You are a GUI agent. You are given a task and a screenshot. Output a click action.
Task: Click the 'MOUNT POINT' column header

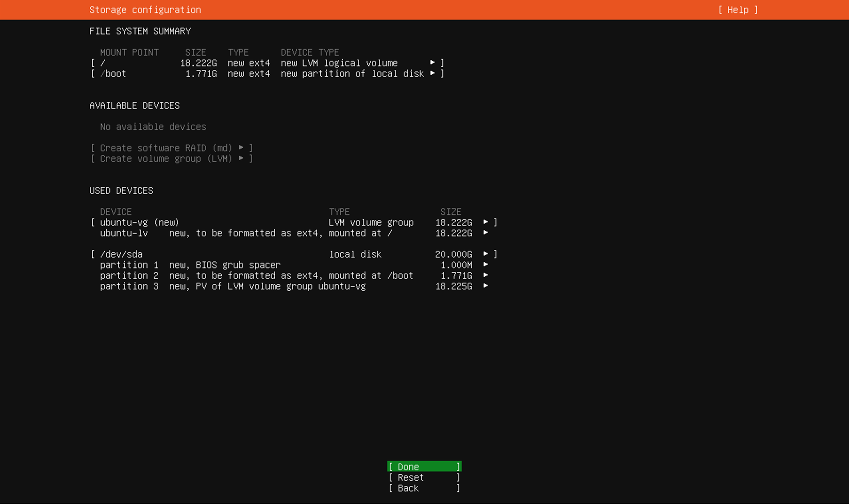(129, 52)
